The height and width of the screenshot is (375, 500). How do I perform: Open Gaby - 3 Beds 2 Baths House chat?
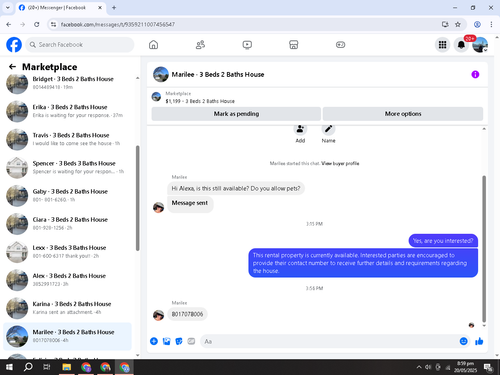(x=68, y=195)
